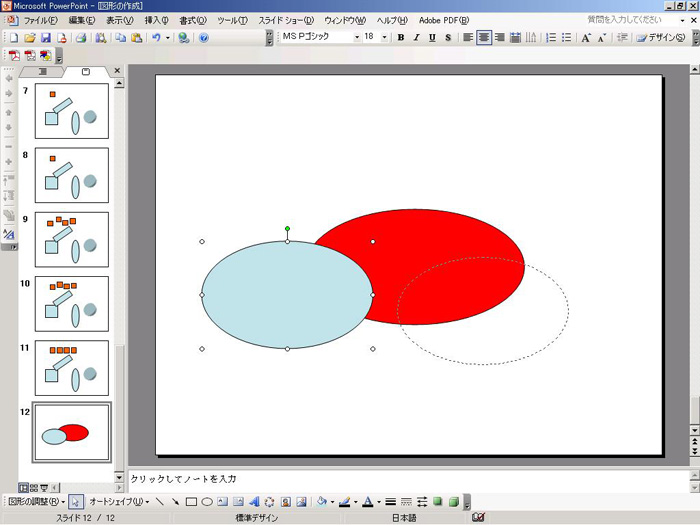Apply Line Color brush
This screenshot has width=700, height=525.
pos(344,502)
